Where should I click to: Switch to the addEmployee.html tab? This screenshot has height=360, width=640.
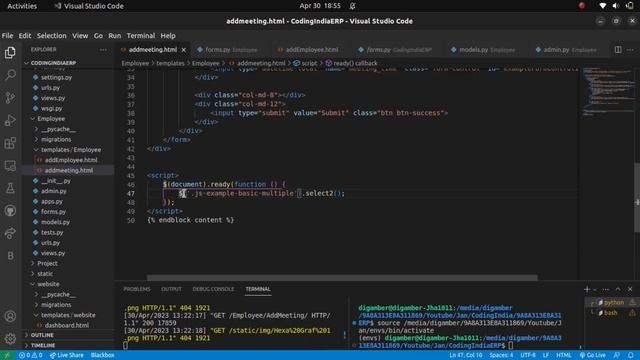coord(312,50)
